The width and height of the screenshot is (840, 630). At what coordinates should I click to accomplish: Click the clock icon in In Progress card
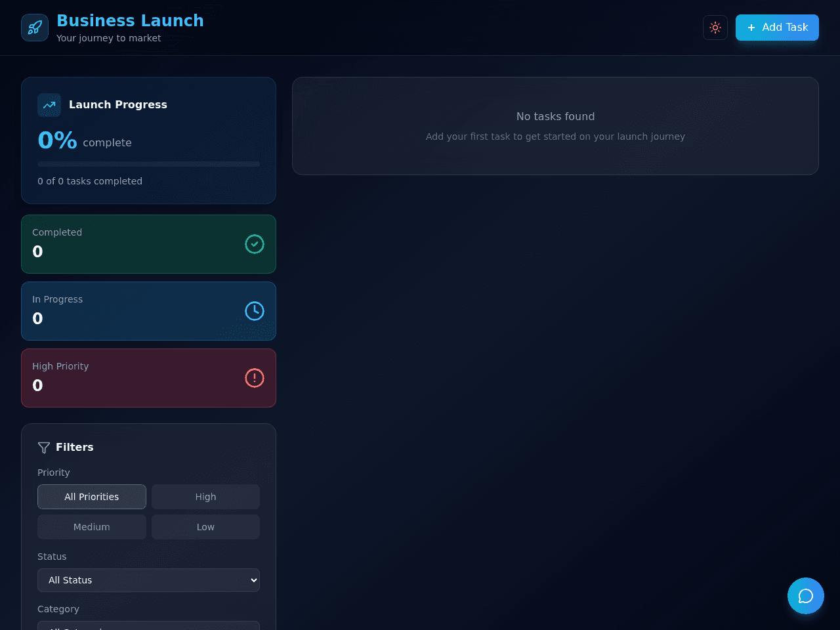click(x=255, y=311)
